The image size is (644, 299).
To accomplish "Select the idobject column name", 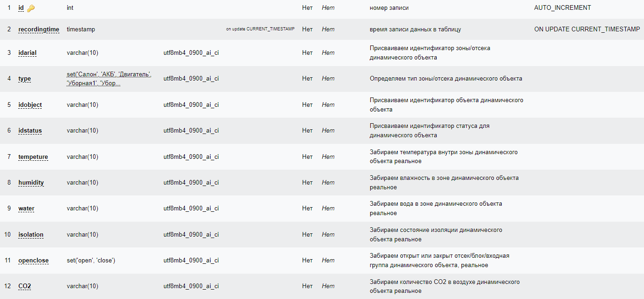I will (30, 105).
